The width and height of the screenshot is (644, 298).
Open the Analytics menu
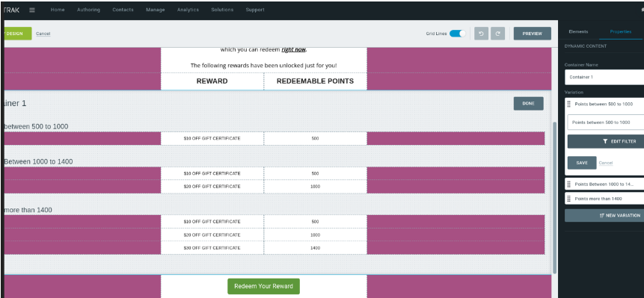[188, 10]
